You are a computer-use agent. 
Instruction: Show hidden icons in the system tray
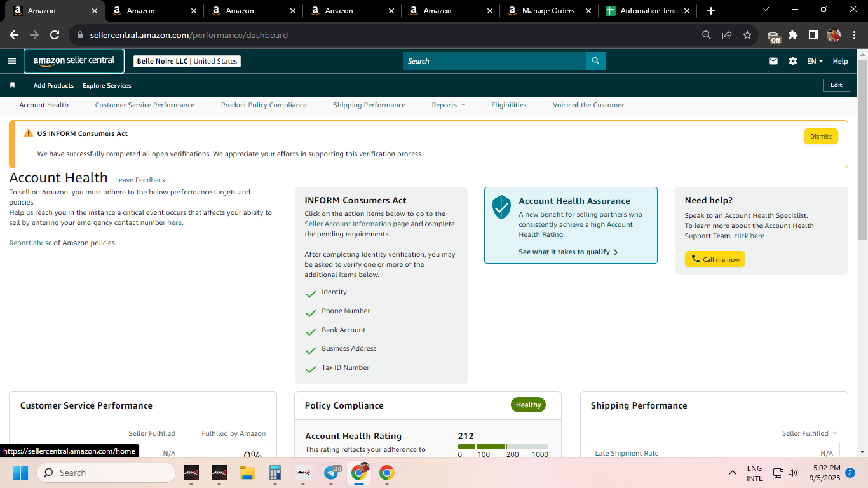click(733, 473)
